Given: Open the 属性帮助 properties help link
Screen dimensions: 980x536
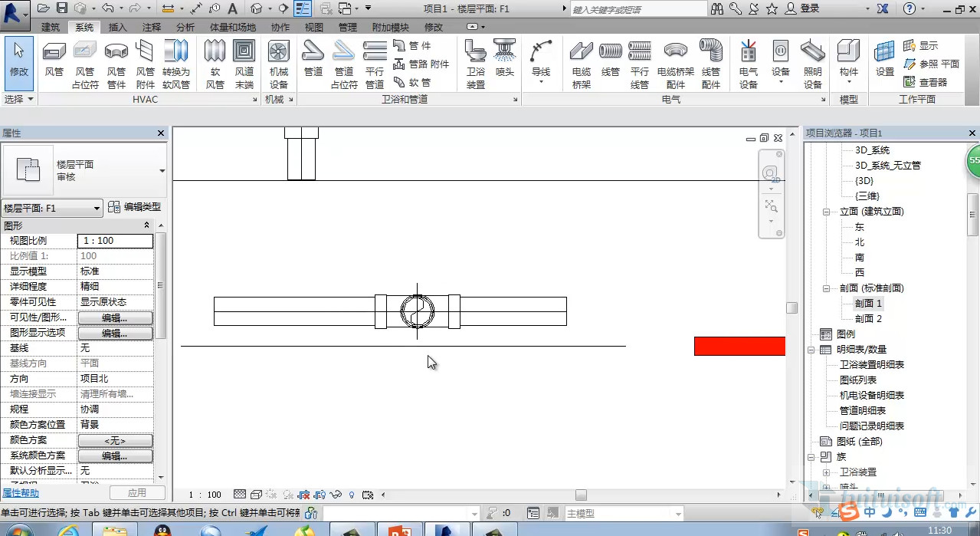Looking at the screenshot, I should tap(21, 493).
